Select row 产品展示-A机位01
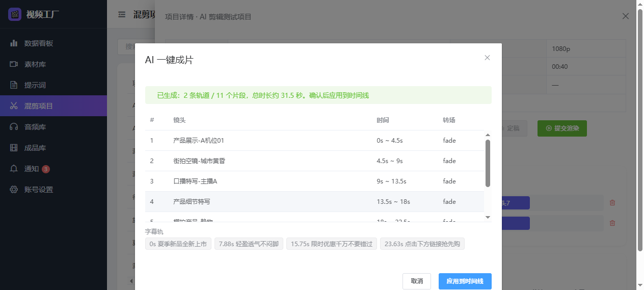This screenshot has width=644, height=290. click(315, 140)
